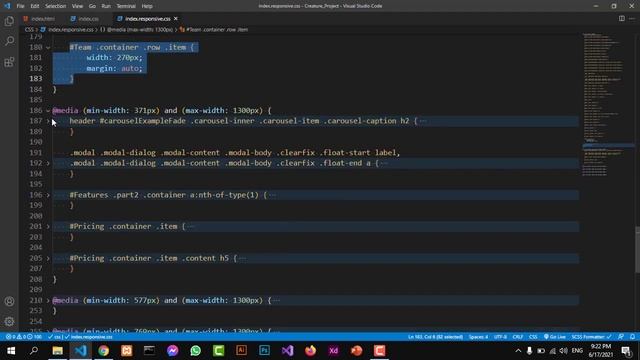Open the Help menu
Image resolution: width=640 pixels, height=360 pixels.
click(x=147, y=6)
